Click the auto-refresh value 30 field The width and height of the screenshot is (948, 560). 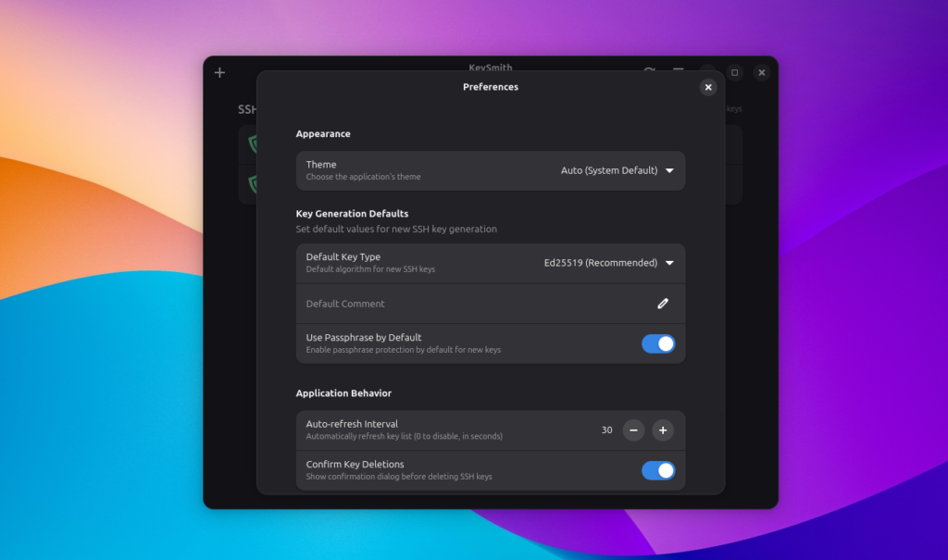click(x=606, y=430)
